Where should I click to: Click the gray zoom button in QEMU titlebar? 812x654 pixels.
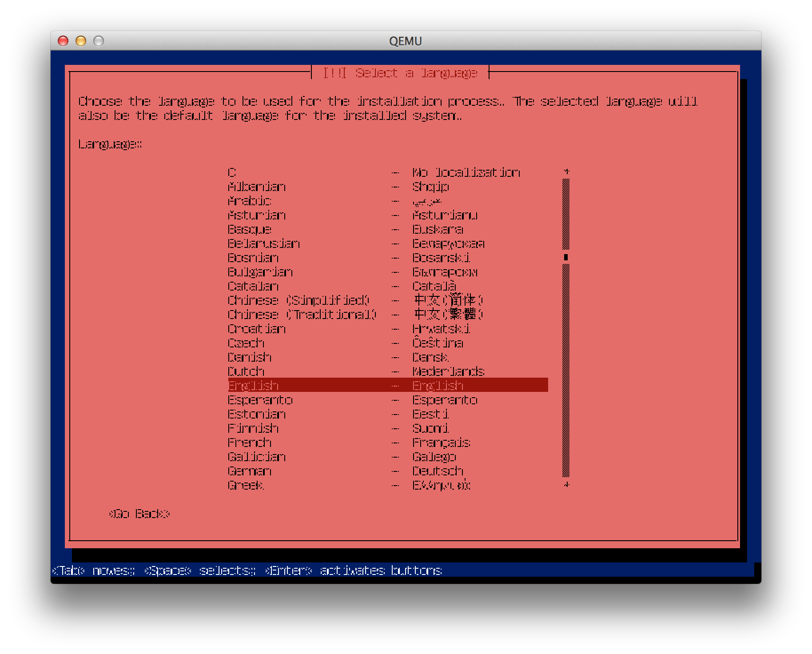(99, 41)
